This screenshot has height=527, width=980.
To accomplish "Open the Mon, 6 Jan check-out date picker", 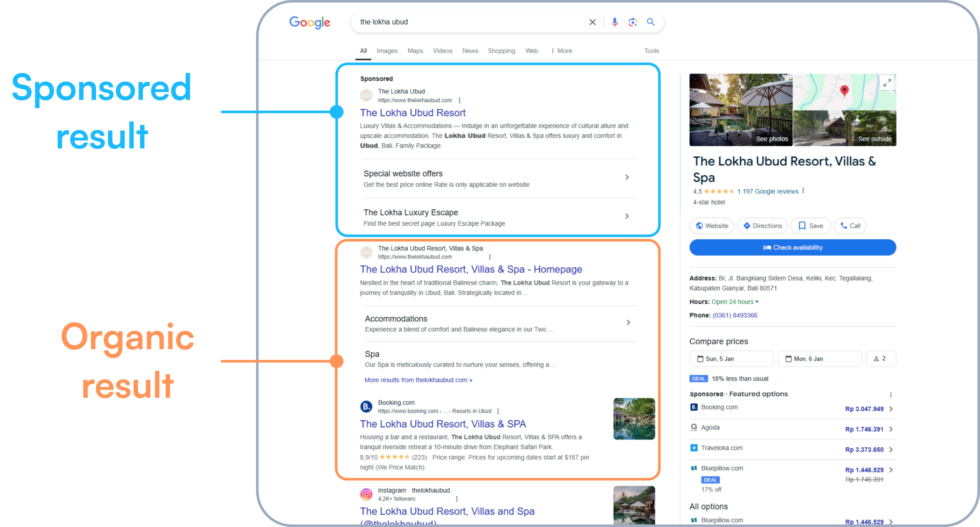I will [x=819, y=359].
